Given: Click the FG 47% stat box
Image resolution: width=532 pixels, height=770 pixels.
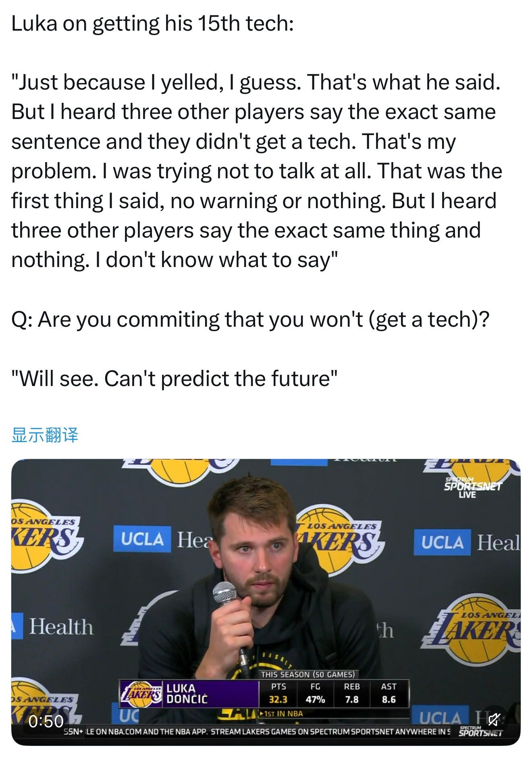Looking at the screenshot, I should coord(315,693).
